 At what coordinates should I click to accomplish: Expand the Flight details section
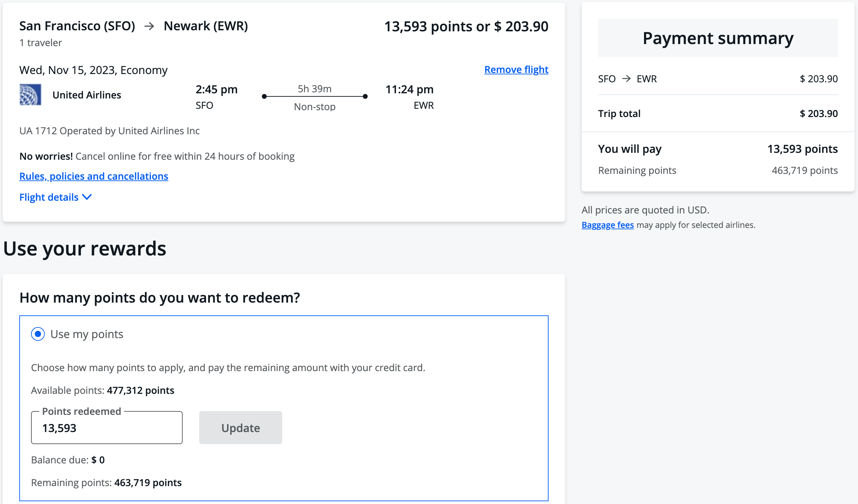coord(55,197)
